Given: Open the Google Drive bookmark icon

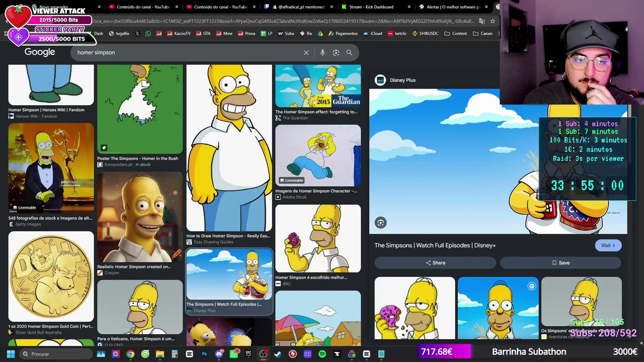Looking at the screenshot, I should coord(320,34).
